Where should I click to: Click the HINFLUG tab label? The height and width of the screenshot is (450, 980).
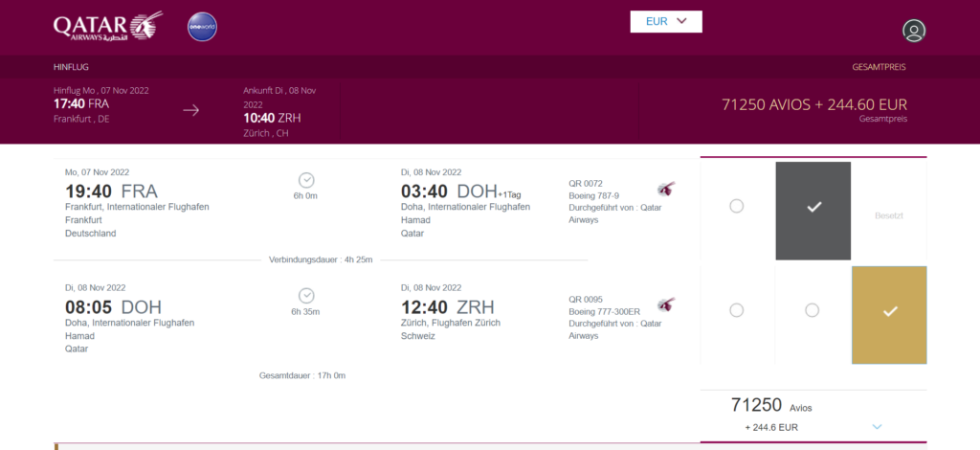72,68
